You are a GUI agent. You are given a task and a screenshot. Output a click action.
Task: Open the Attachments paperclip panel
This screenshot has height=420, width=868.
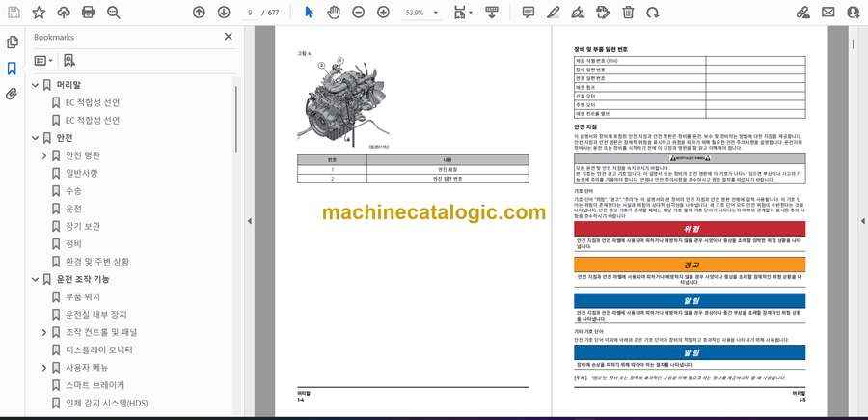(12, 95)
